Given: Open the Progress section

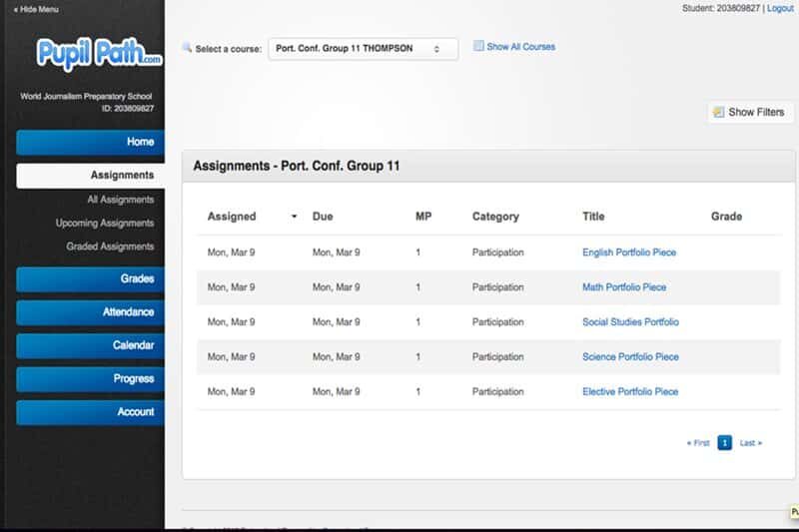Looking at the screenshot, I should [90, 378].
